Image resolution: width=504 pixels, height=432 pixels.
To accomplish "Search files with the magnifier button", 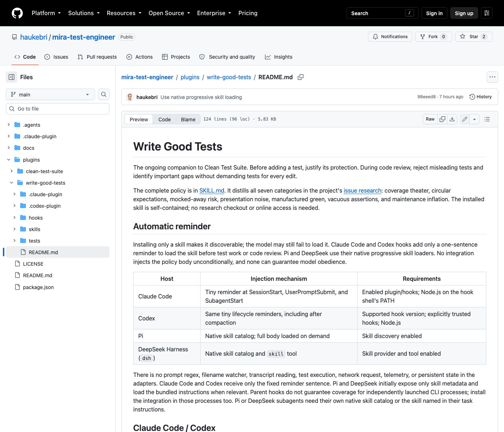I will point(104,94).
